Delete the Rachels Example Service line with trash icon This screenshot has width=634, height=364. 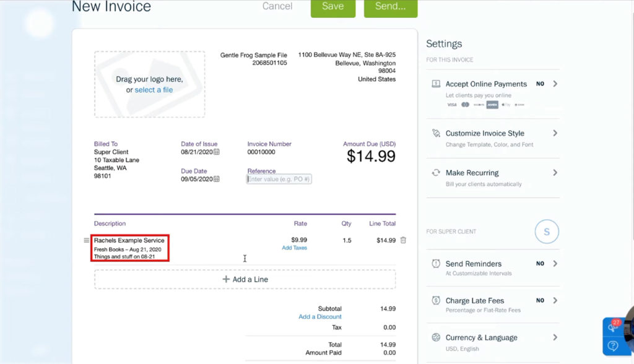click(403, 240)
